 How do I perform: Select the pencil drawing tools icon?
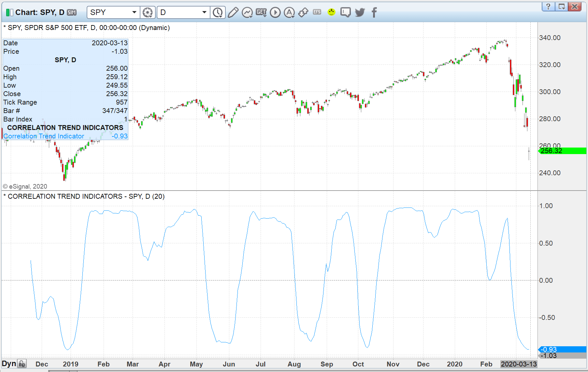point(233,12)
